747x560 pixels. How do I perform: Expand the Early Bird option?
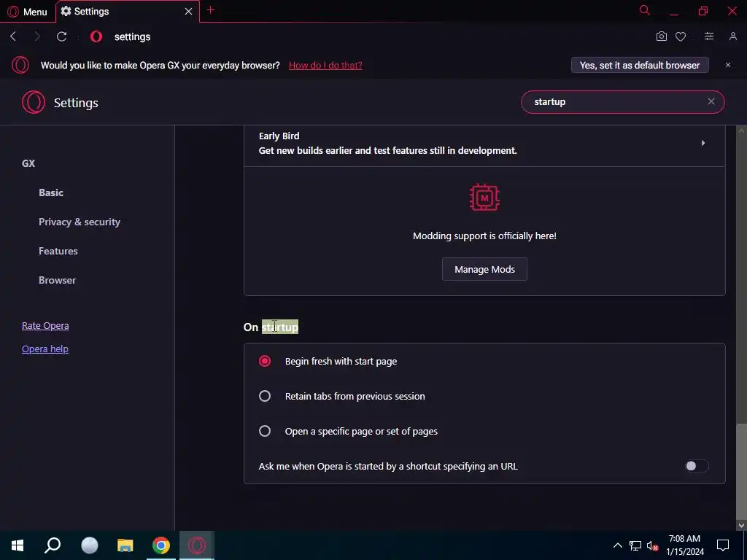point(484,144)
